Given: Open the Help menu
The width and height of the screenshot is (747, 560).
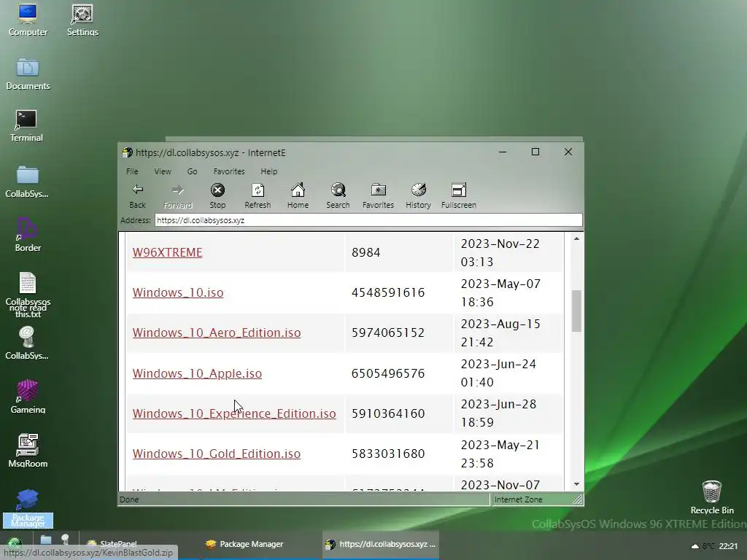Looking at the screenshot, I should pos(268,171).
